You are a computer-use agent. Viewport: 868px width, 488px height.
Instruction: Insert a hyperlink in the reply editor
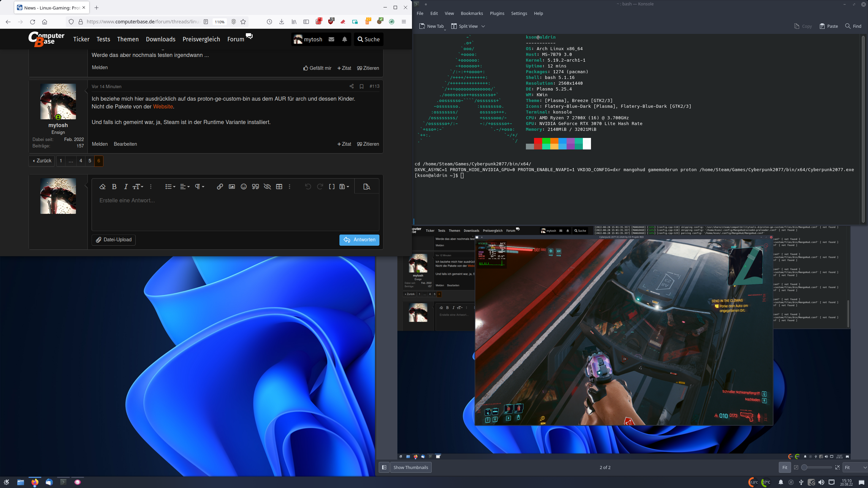pos(220,186)
